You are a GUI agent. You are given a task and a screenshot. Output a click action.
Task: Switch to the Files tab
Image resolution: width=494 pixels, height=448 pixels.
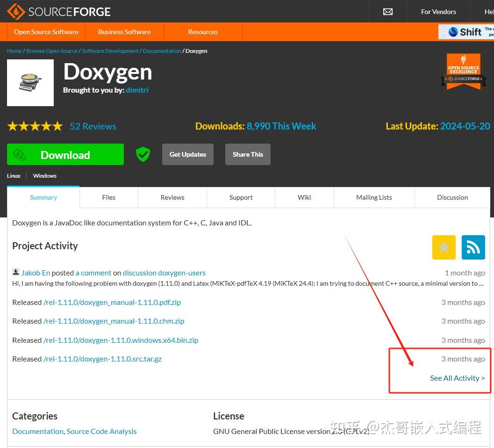pyautogui.click(x=108, y=197)
